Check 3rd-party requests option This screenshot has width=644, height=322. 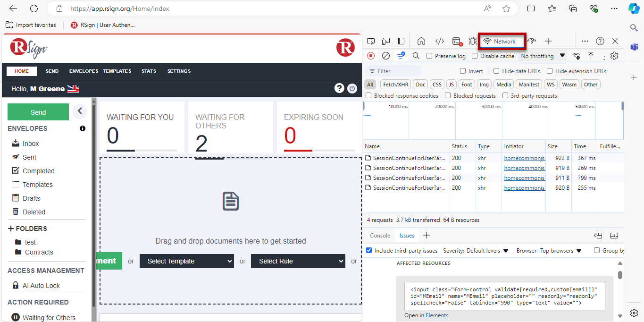[x=505, y=95]
